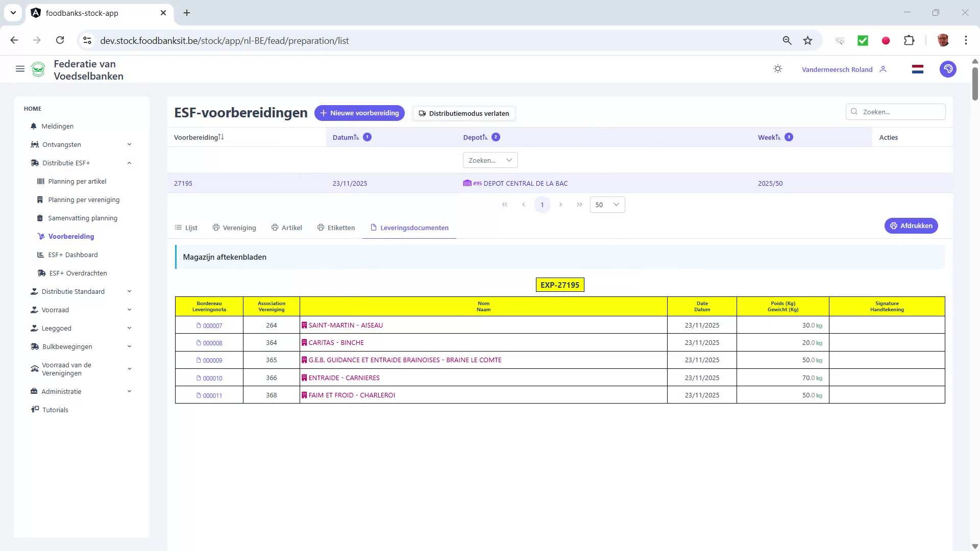980x551 pixels.
Task: Click the Tutorials sidebar icon
Action: 34,410
